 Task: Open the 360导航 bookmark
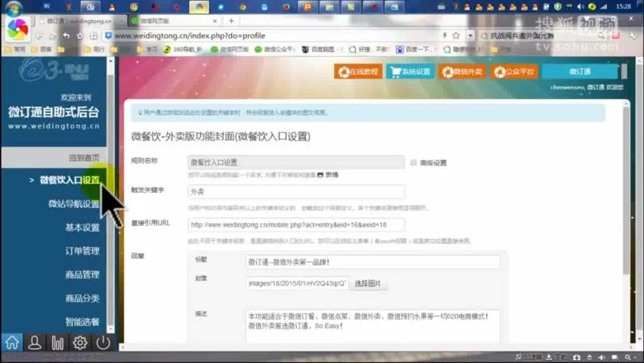[x=182, y=49]
